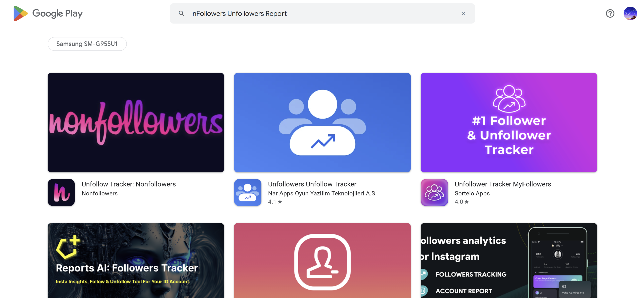
Task: Open the help center icon
Action: coord(610,13)
